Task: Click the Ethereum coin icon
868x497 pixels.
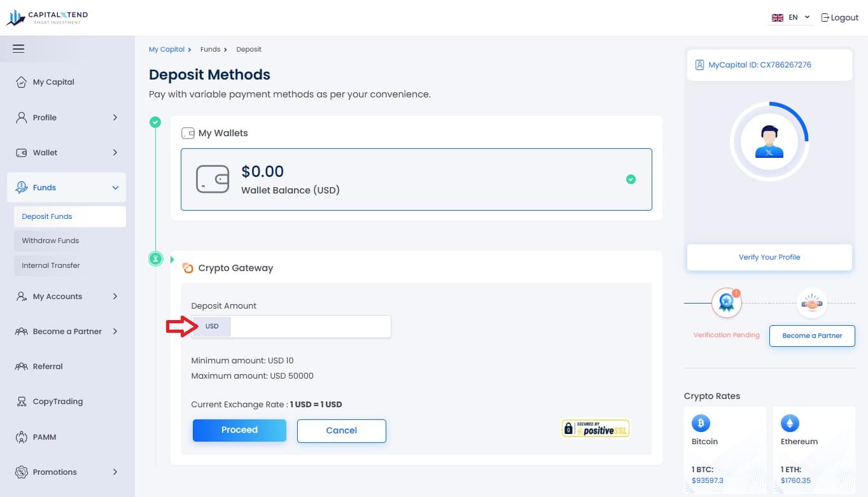Action: 790,423
